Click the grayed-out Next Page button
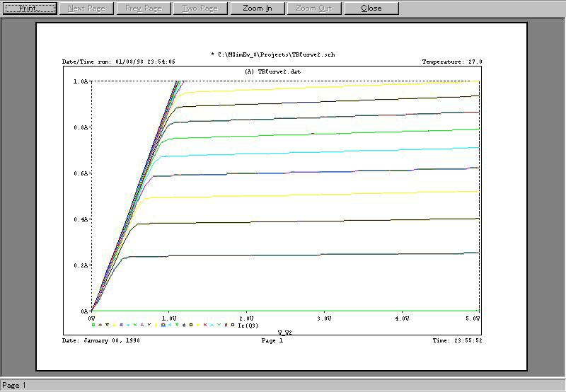Viewport: 566px width, 392px height. click(86, 8)
